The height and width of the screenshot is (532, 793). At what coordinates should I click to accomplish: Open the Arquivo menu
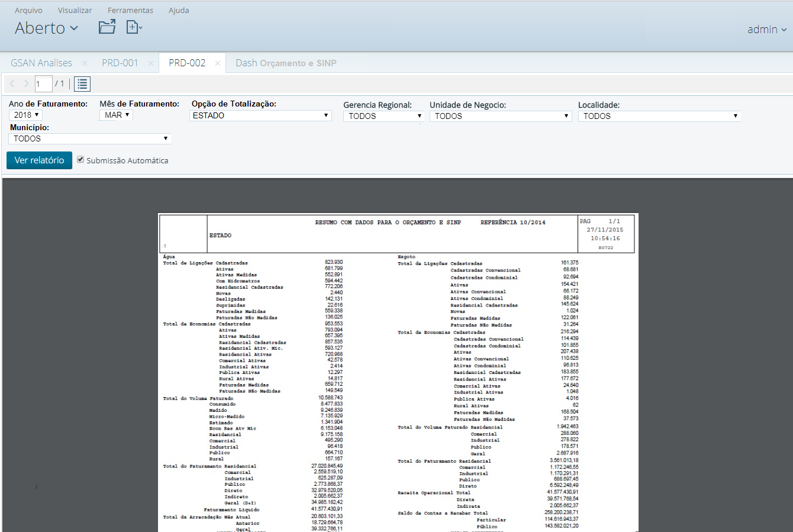(28, 11)
